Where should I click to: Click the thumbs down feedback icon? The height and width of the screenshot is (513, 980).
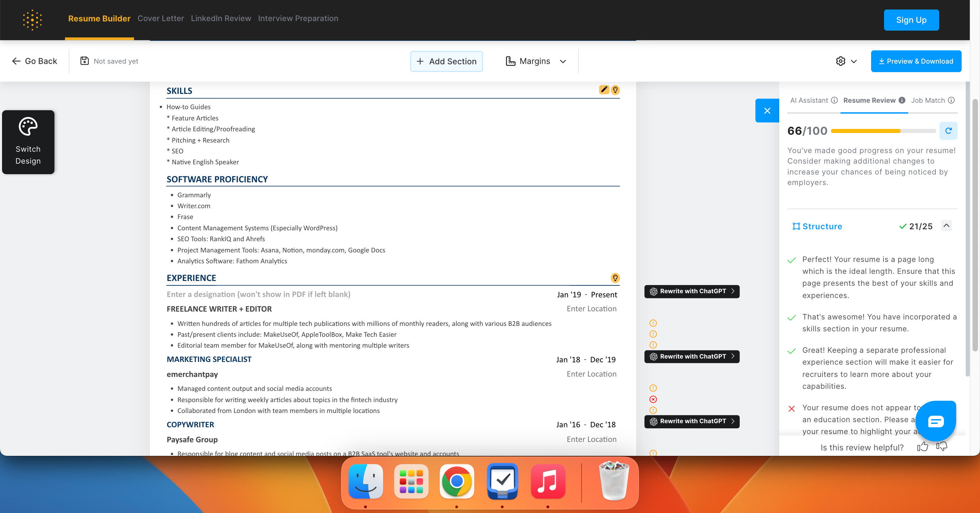pyautogui.click(x=942, y=446)
